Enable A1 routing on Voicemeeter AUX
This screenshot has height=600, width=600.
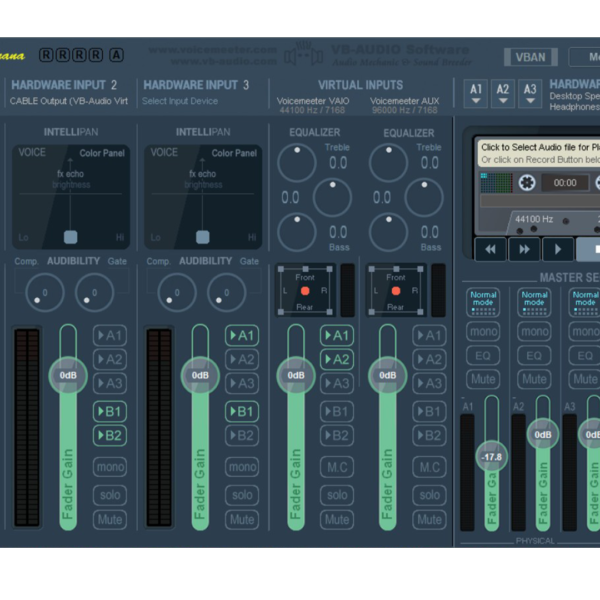pos(429,336)
